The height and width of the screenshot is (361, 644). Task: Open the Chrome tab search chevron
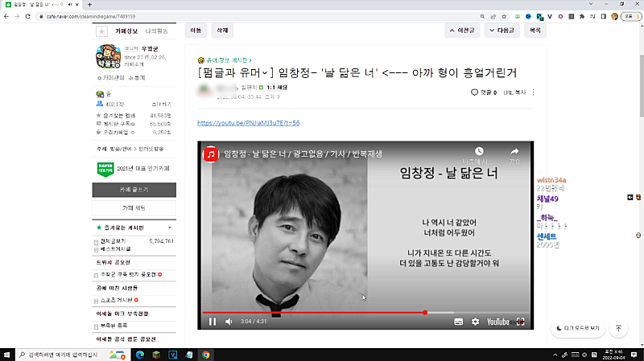[591, 4]
